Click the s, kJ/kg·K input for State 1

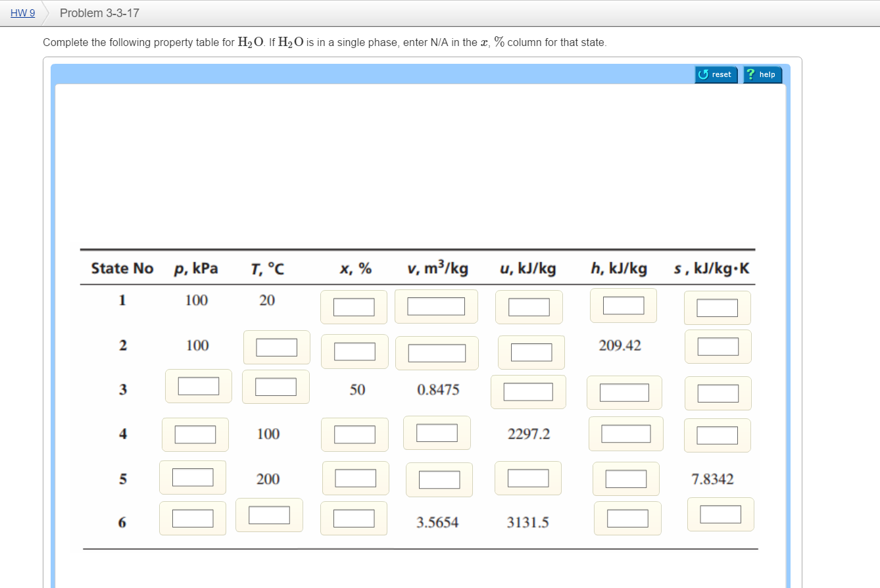click(x=717, y=307)
